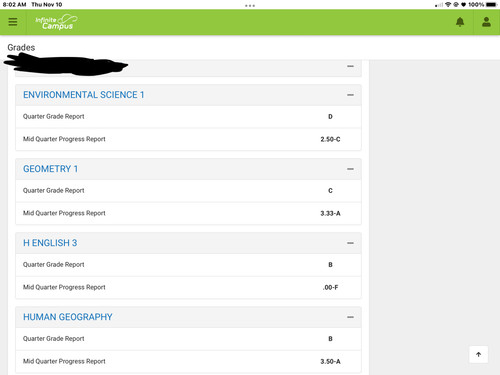
Task: Click the Grades page heading
Action: 21,48
